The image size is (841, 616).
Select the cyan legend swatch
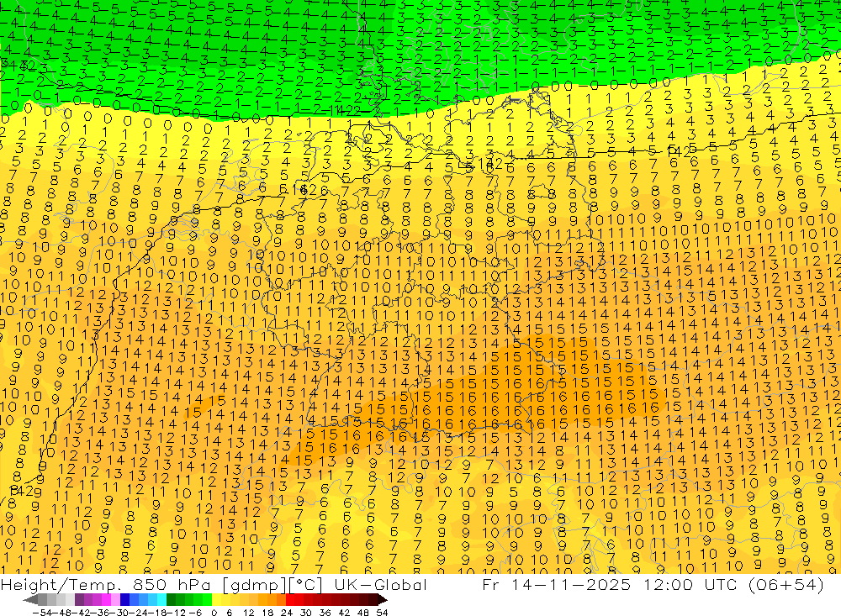pos(161,600)
